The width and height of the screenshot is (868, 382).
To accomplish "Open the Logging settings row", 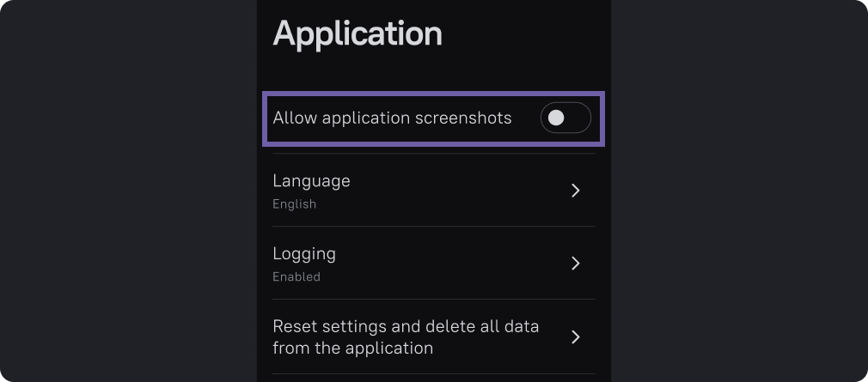I will (x=434, y=264).
